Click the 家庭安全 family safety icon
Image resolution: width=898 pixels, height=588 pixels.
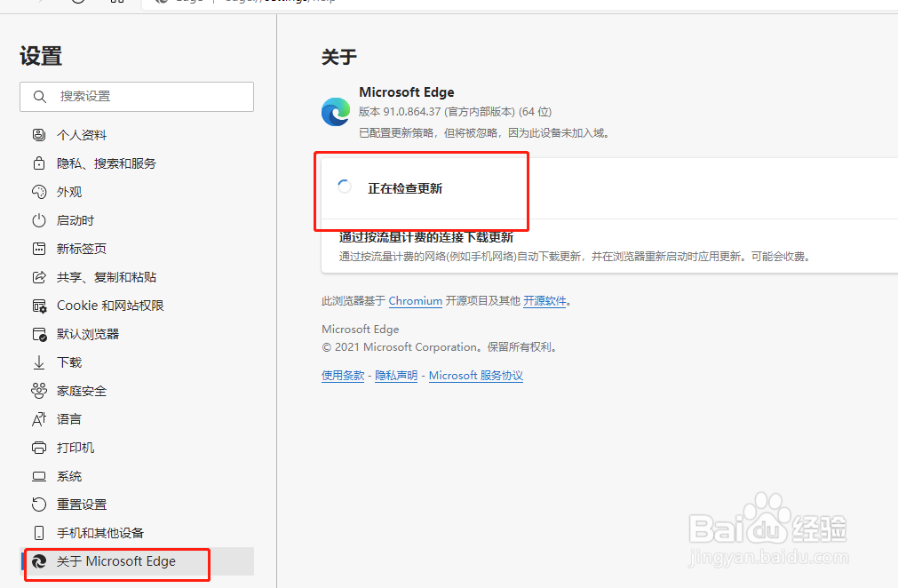point(39,391)
